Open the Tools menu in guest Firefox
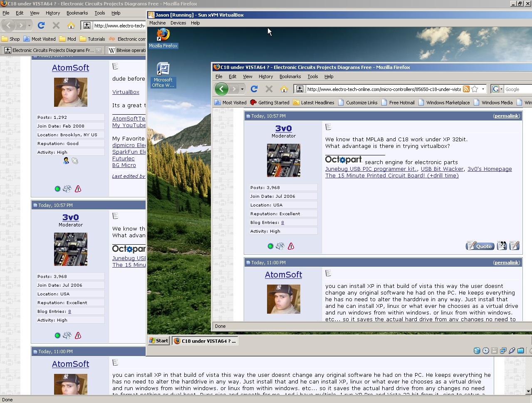Viewport: 532px width, 403px height. click(313, 76)
